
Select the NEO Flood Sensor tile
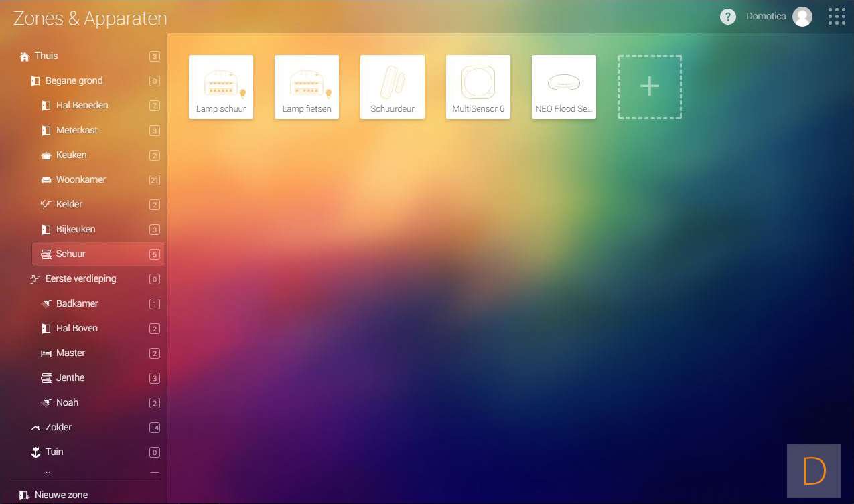coord(564,87)
